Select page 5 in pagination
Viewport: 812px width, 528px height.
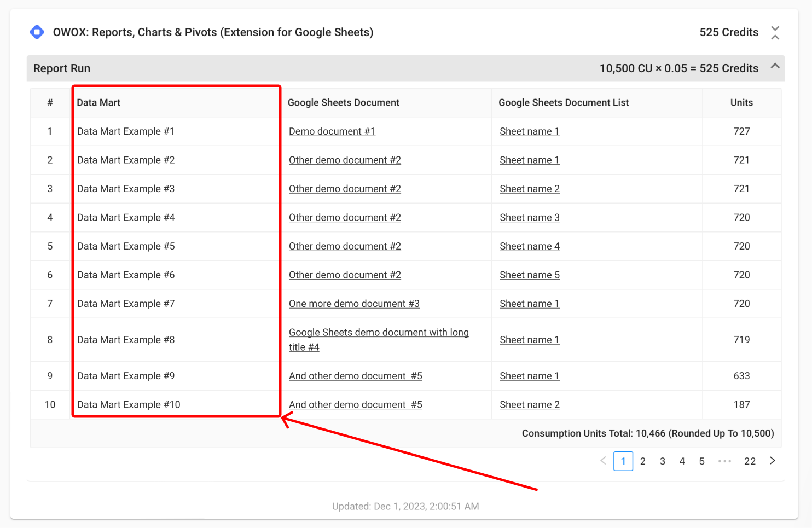(x=702, y=461)
